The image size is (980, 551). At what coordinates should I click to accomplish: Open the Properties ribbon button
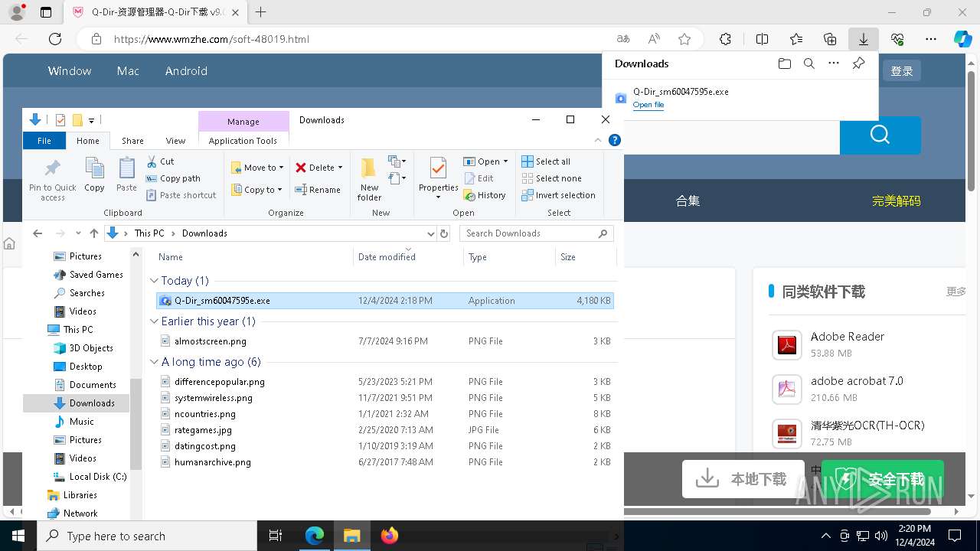(x=438, y=179)
